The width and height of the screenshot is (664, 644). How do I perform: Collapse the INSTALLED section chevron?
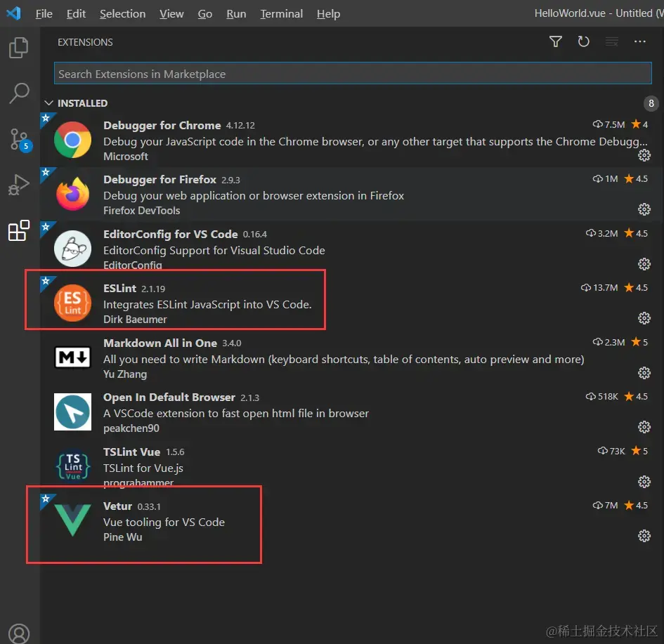click(48, 103)
